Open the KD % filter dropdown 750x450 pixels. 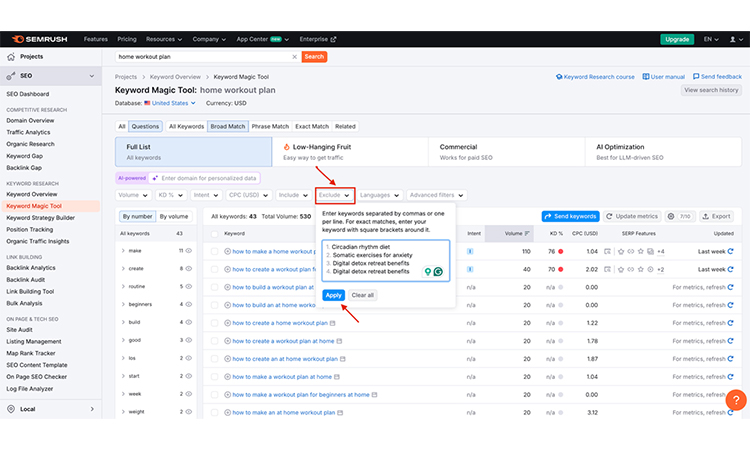pos(171,195)
